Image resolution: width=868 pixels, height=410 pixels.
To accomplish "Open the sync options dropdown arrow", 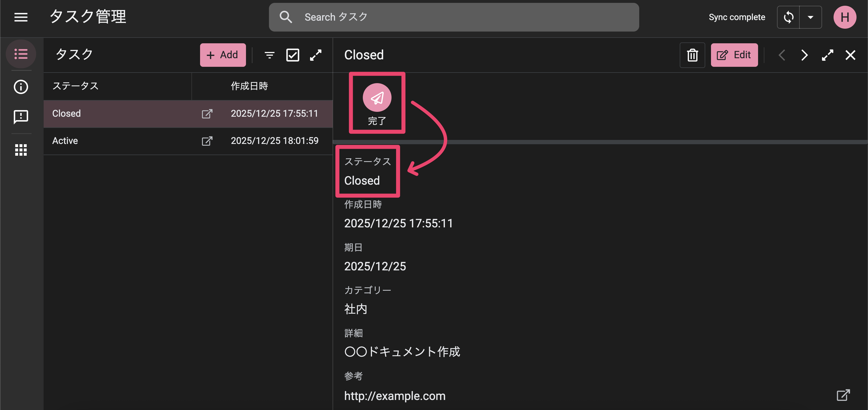I will click(x=811, y=17).
